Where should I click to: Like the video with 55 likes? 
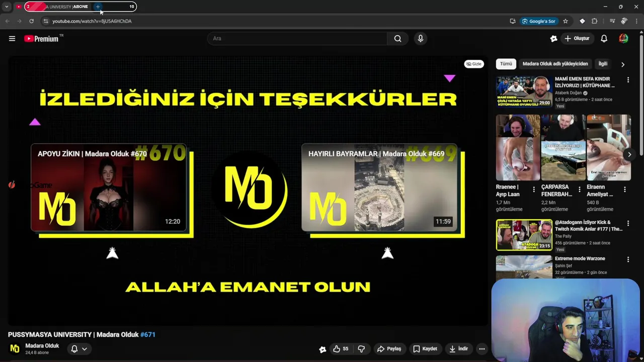341,349
